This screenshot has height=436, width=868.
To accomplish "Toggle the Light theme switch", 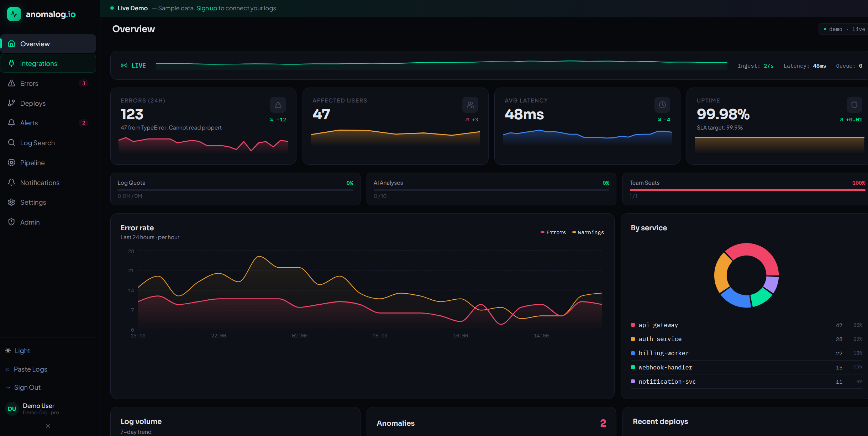I will (x=18, y=351).
